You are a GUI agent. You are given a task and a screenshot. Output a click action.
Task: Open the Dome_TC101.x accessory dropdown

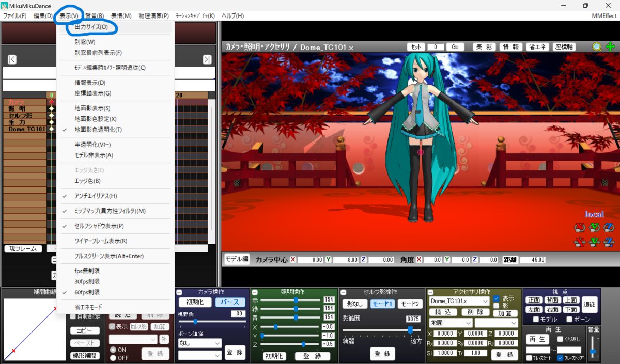click(x=459, y=301)
